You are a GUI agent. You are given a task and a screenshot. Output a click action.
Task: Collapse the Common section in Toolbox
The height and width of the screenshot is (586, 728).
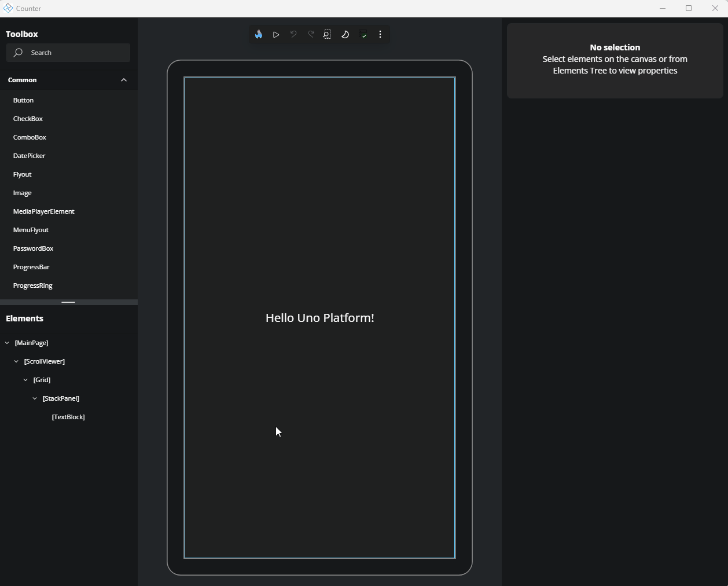tap(123, 80)
